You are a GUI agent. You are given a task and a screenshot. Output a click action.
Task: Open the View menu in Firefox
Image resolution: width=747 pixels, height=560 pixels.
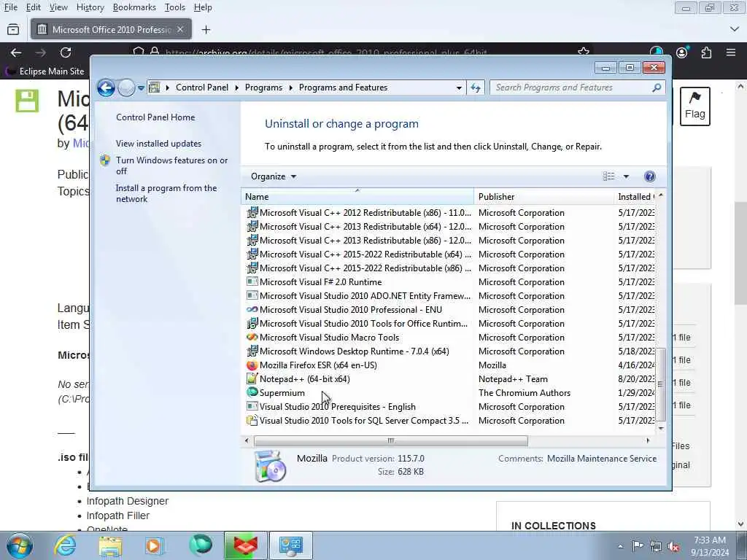pos(58,7)
